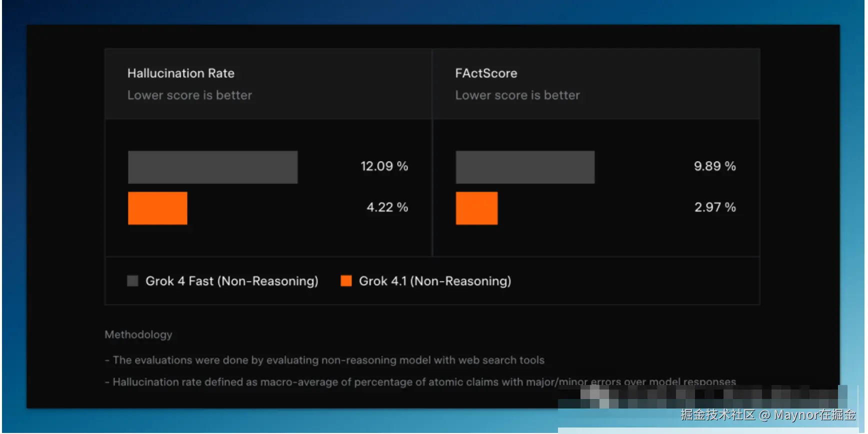Select the gray Hallucination Rate bar
Viewport: 868px width, 434px height.
pos(213,167)
